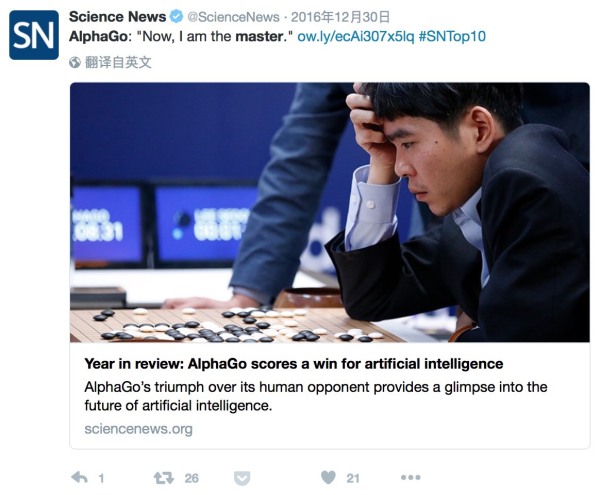
Task: Click the sciencenews.org domain link
Action: [x=139, y=429]
